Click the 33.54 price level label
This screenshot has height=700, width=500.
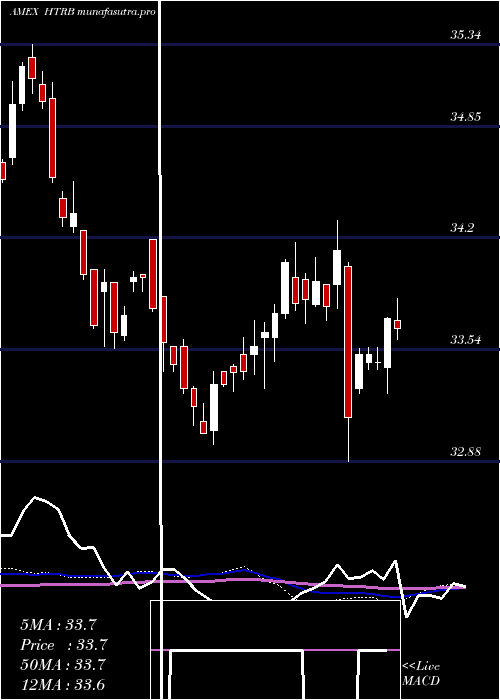point(466,340)
